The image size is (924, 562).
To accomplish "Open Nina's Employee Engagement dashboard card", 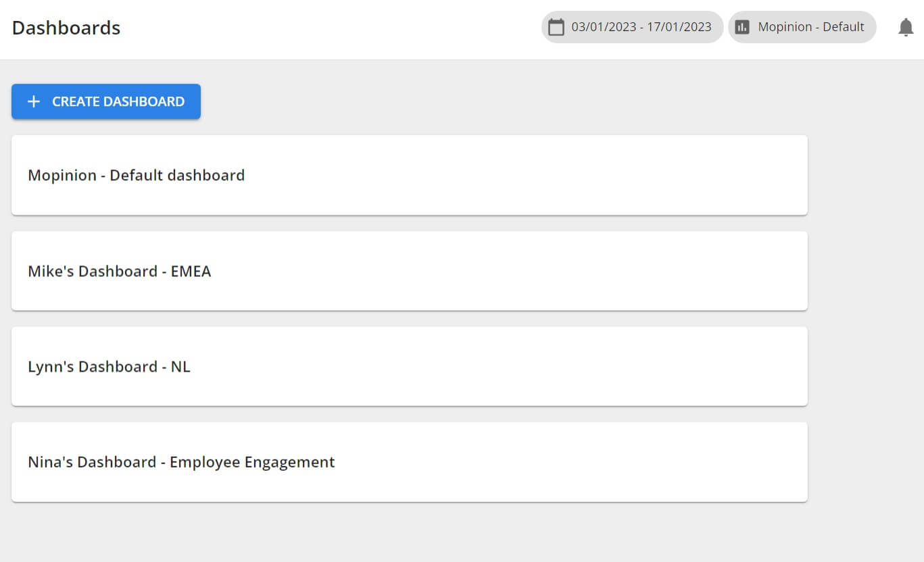I will (409, 462).
